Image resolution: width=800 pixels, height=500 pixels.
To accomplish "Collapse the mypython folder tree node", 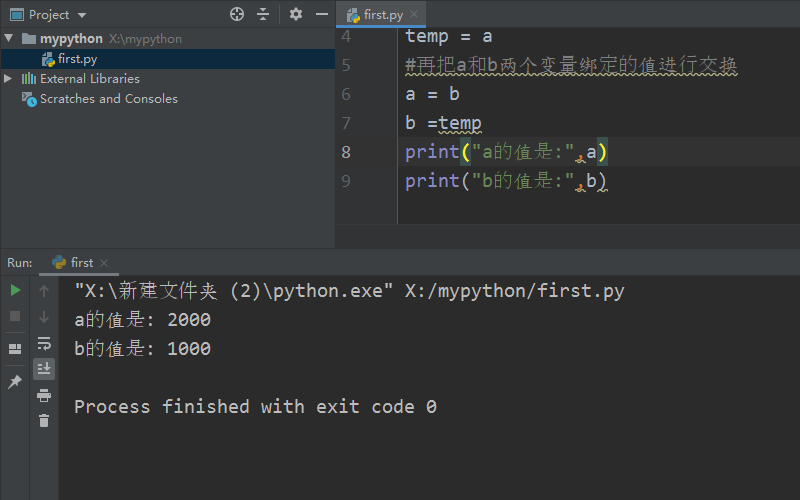I will point(9,38).
